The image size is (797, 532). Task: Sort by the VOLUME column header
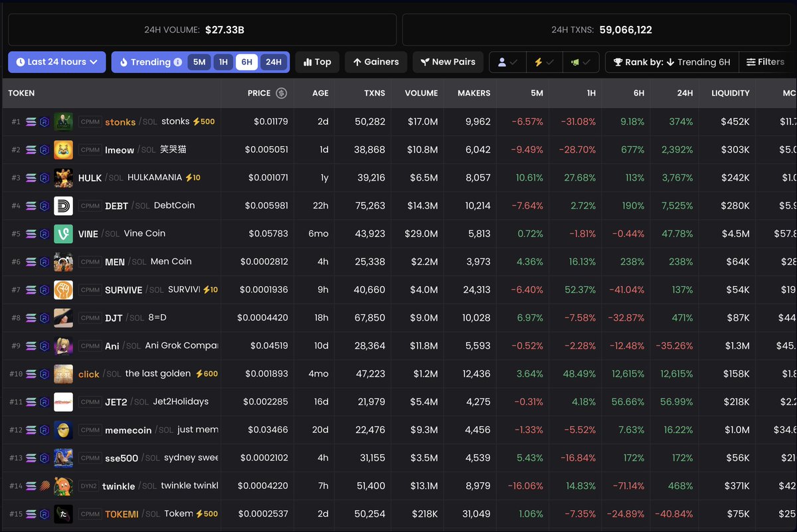point(421,94)
